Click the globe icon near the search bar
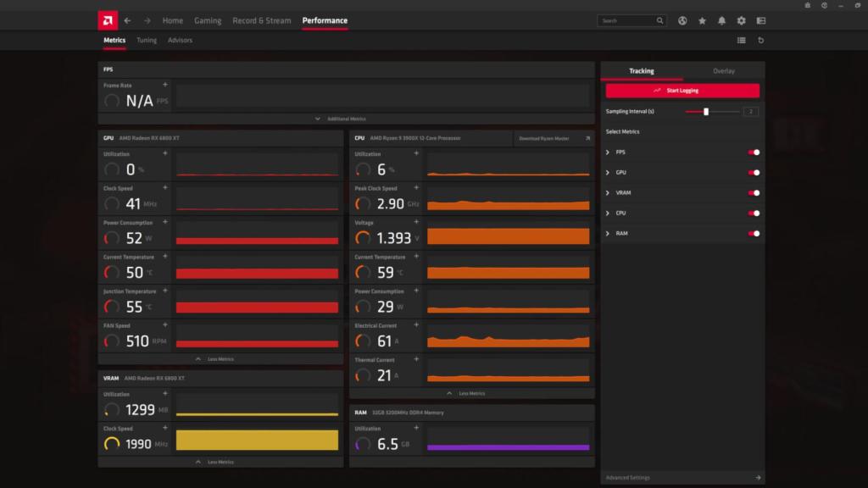 click(682, 19)
